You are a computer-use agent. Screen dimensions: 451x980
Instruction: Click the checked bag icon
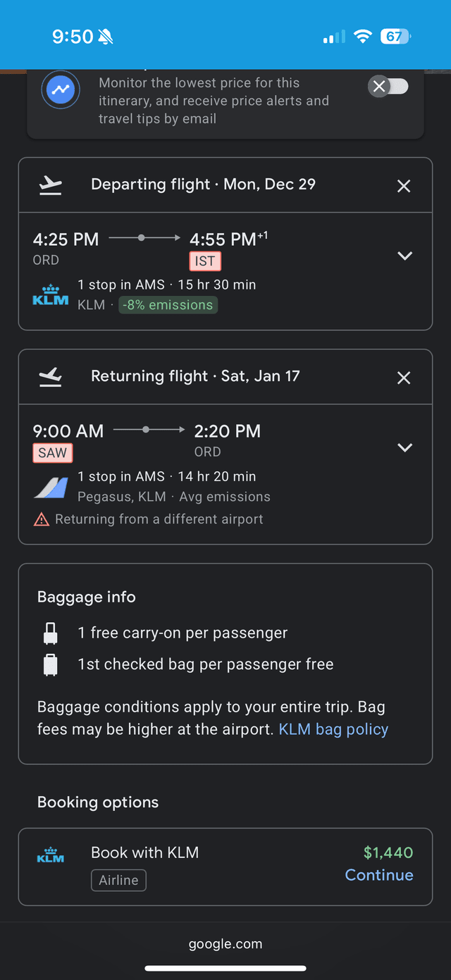click(x=51, y=665)
